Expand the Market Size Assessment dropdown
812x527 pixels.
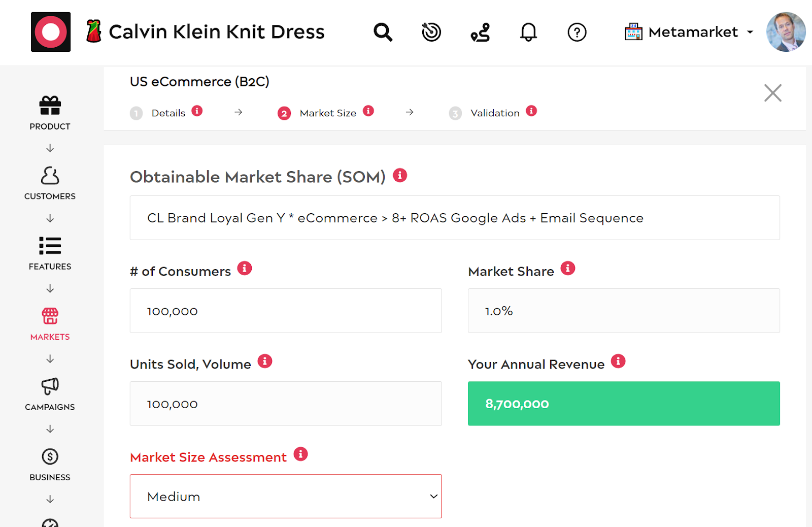(x=286, y=496)
